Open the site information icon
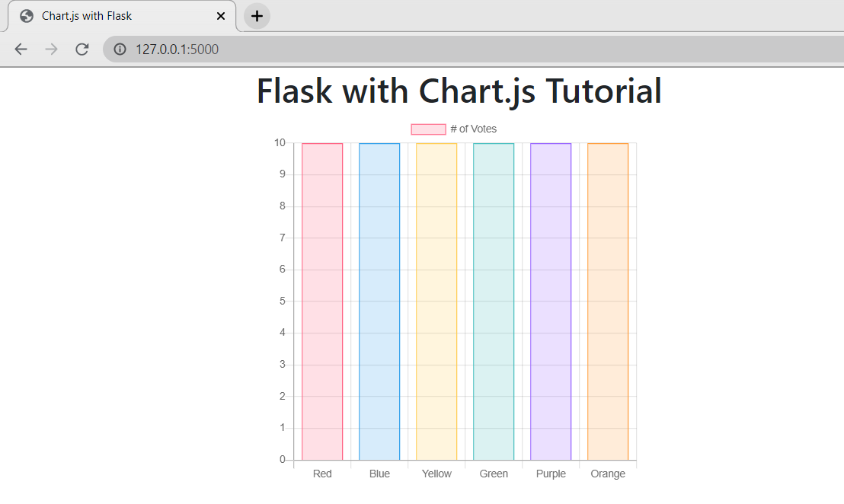The height and width of the screenshot is (504, 844). click(120, 49)
